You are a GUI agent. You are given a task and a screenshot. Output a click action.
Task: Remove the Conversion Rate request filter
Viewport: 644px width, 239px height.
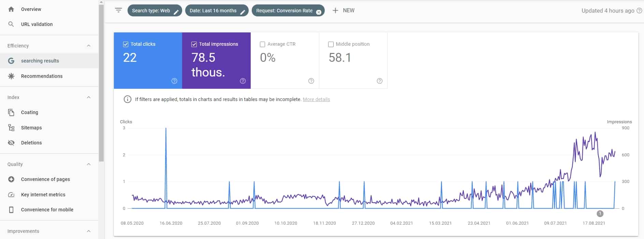(x=319, y=12)
